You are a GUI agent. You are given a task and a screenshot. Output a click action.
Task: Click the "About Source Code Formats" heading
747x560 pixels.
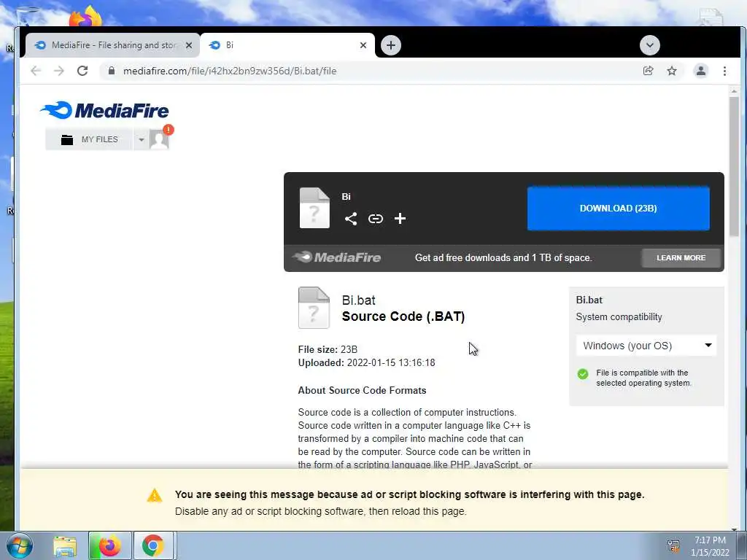pos(362,391)
